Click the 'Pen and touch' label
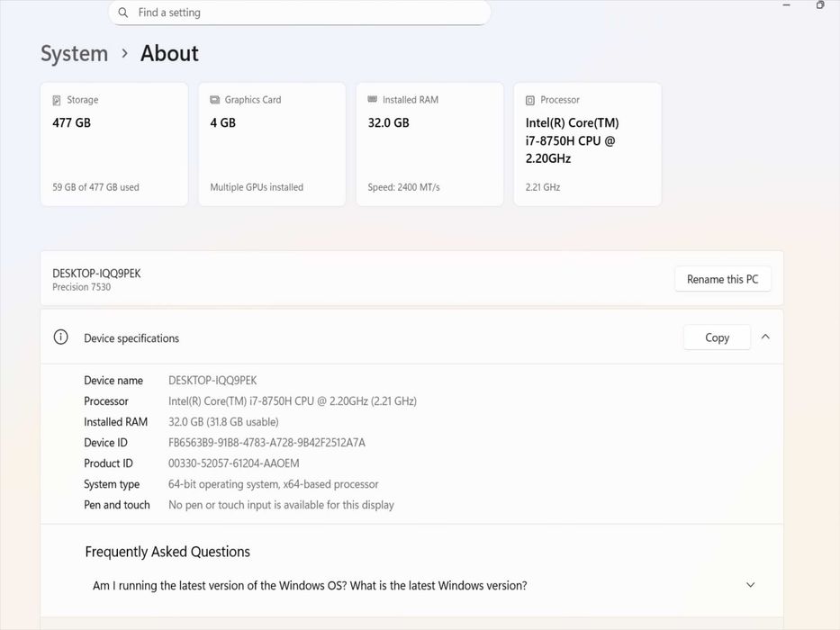Image resolution: width=840 pixels, height=630 pixels. [x=117, y=505]
